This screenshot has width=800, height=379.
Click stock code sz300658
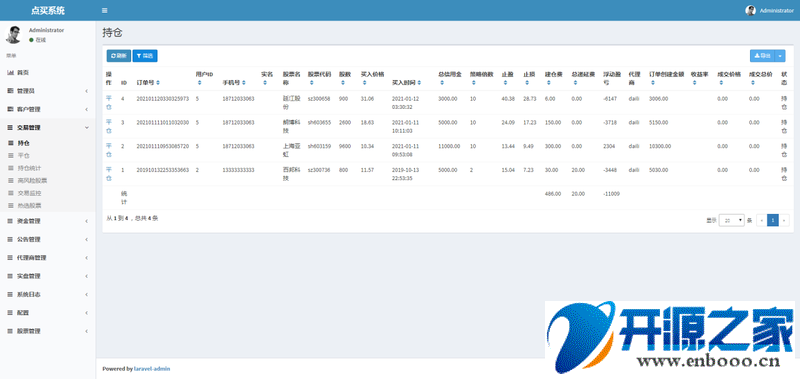[x=319, y=98]
